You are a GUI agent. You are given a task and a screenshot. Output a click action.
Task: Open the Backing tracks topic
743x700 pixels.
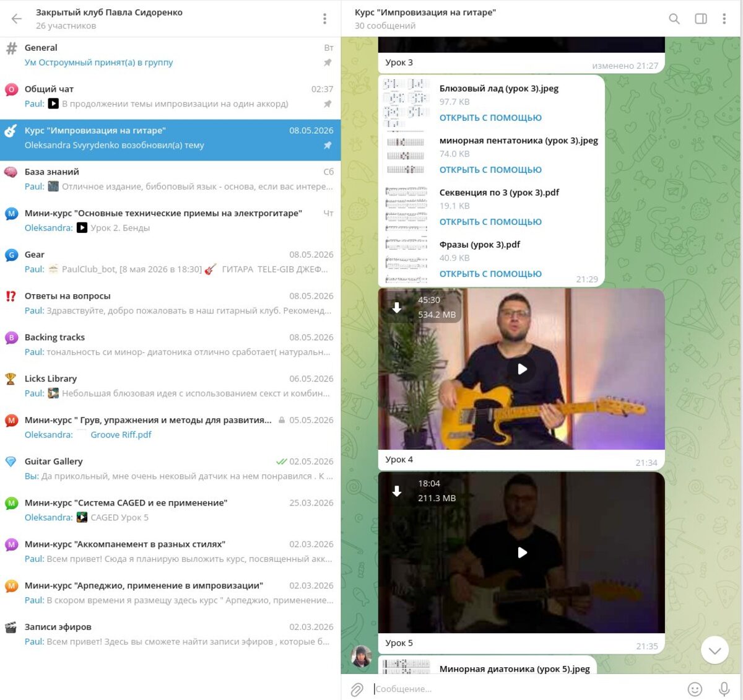tap(170, 345)
